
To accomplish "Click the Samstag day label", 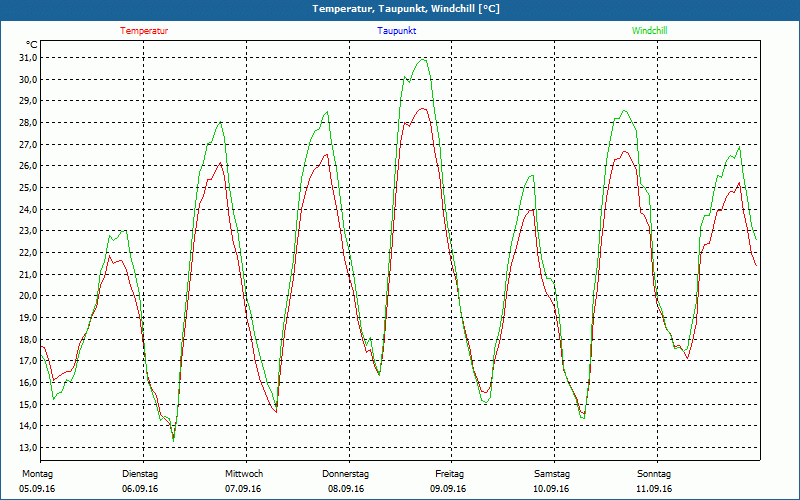I will click(x=552, y=474).
